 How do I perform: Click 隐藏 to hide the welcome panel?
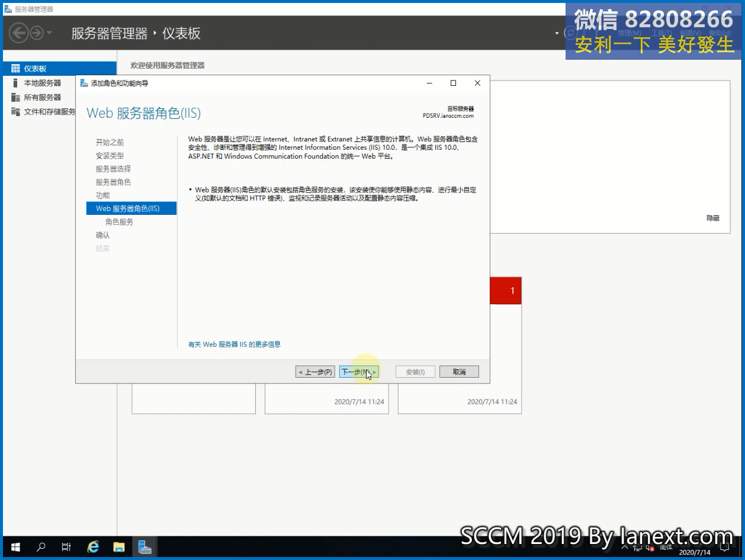(713, 218)
